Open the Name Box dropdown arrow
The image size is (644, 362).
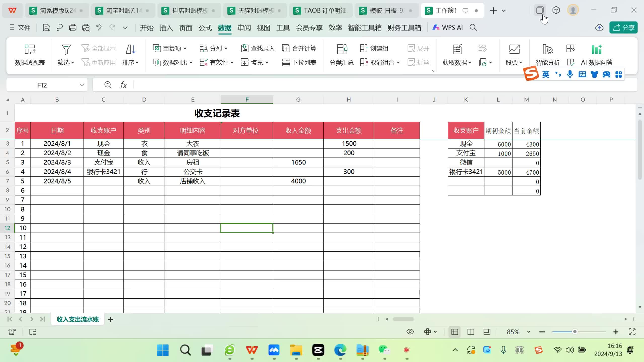click(x=82, y=85)
